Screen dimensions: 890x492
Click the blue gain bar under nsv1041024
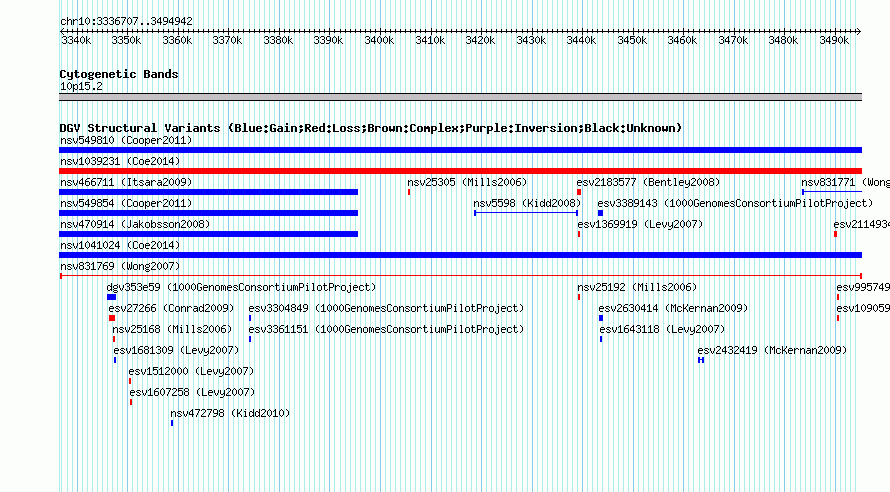click(460, 255)
